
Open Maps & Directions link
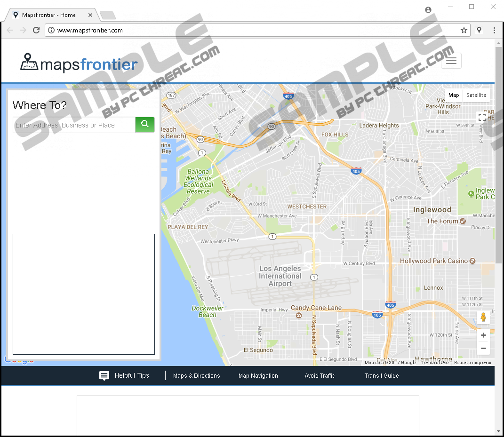[x=196, y=376]
